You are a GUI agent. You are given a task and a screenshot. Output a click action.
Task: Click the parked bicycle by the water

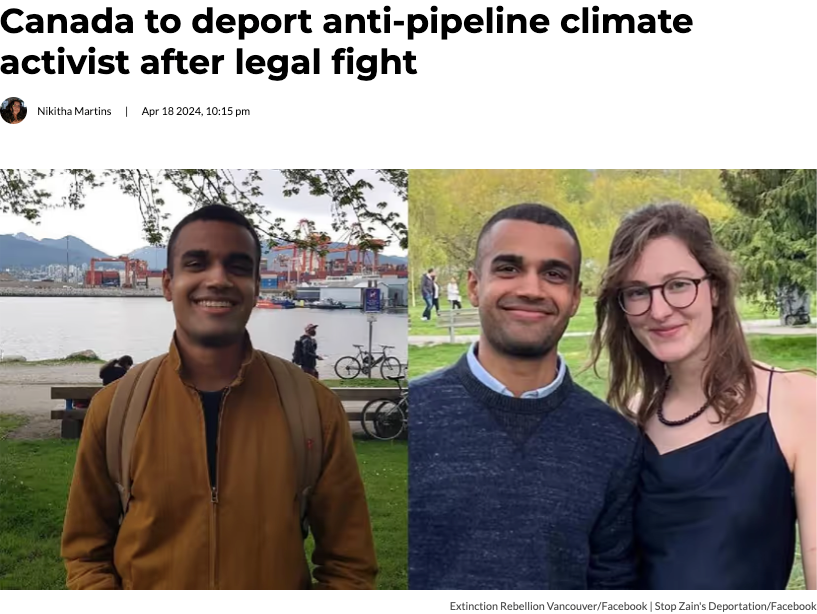coord(368,362)
